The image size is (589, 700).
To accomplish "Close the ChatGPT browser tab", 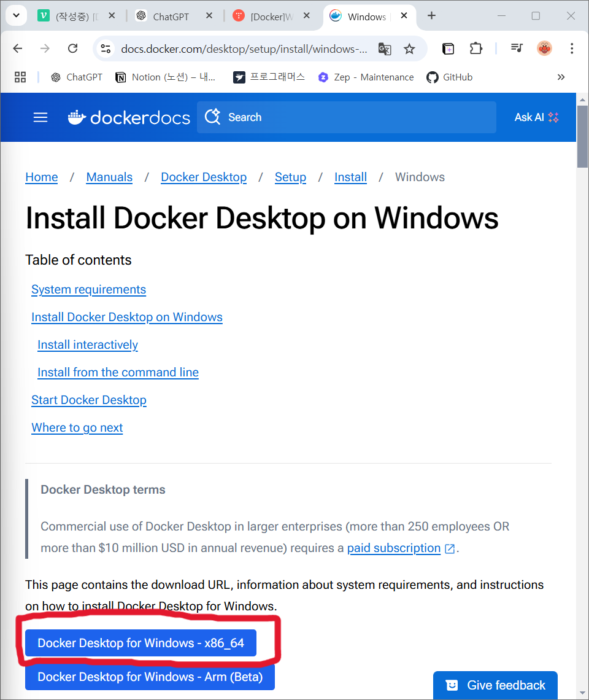I will [x=209, y=15].
